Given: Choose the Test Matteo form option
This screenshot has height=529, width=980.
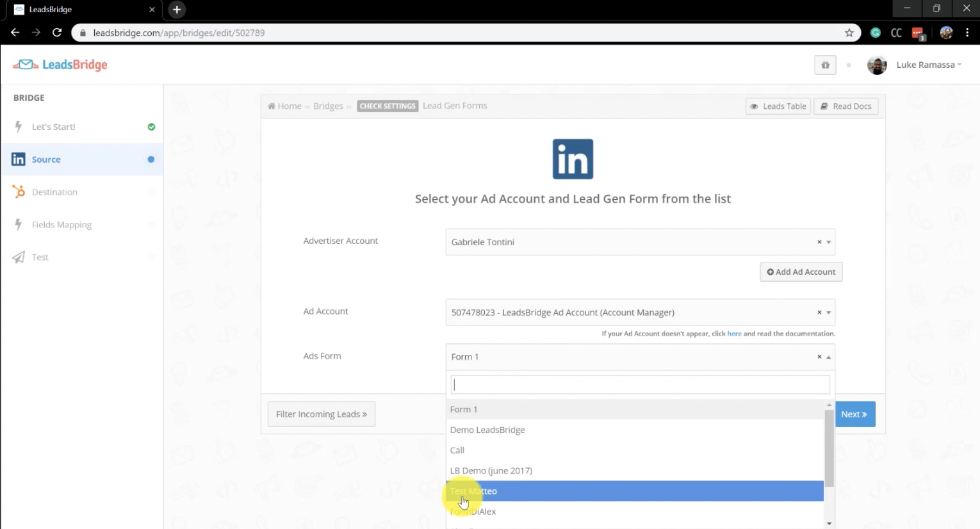Looking at the screenshot, I should click(x=635, y=491).
